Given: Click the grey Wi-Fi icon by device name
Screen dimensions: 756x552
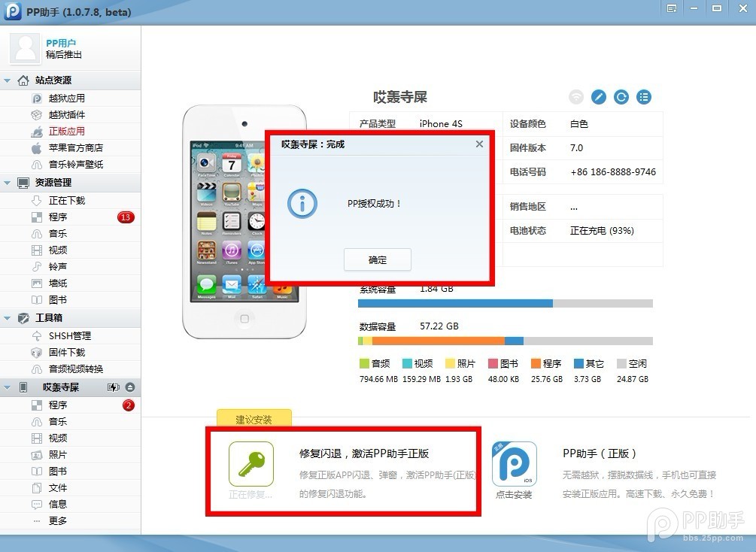Looking at the screenshot, I should click(575, 97).
